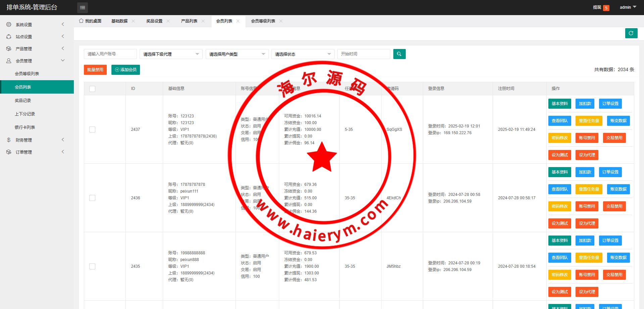Click the green refresh icon button

(631, 33)
